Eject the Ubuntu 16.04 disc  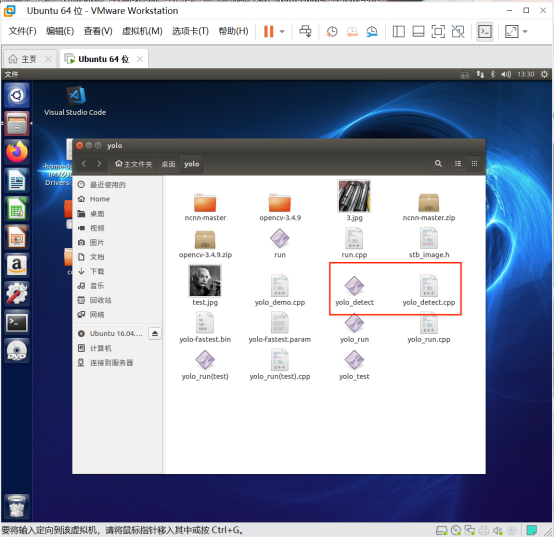tap(155, 333)
